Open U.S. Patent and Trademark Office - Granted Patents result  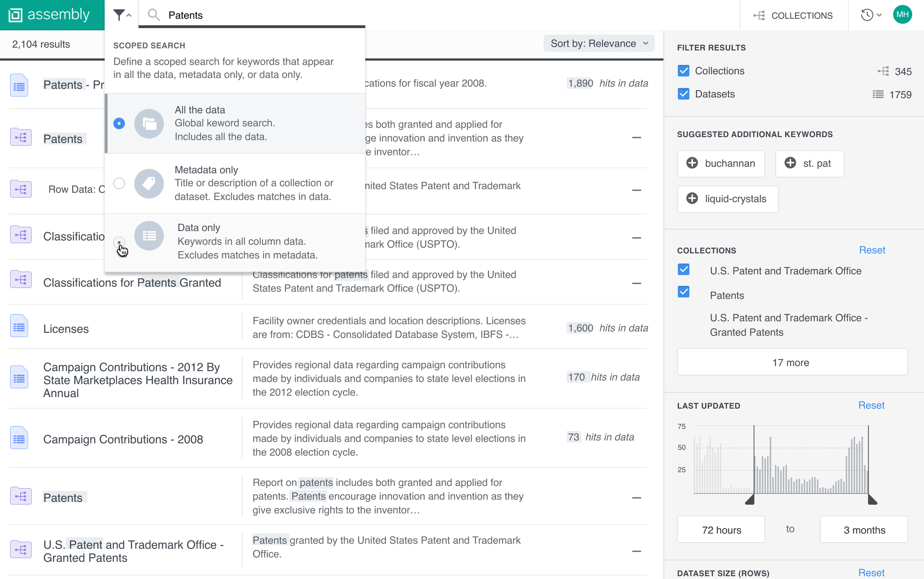coord(133,551)
